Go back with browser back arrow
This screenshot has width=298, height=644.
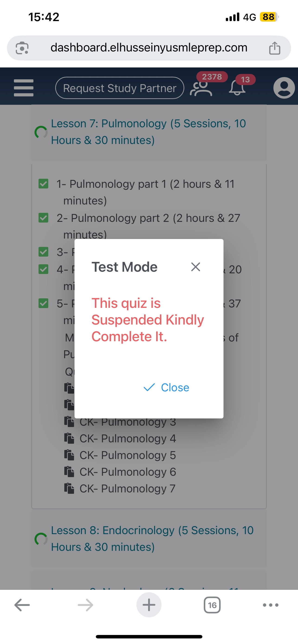22,605
